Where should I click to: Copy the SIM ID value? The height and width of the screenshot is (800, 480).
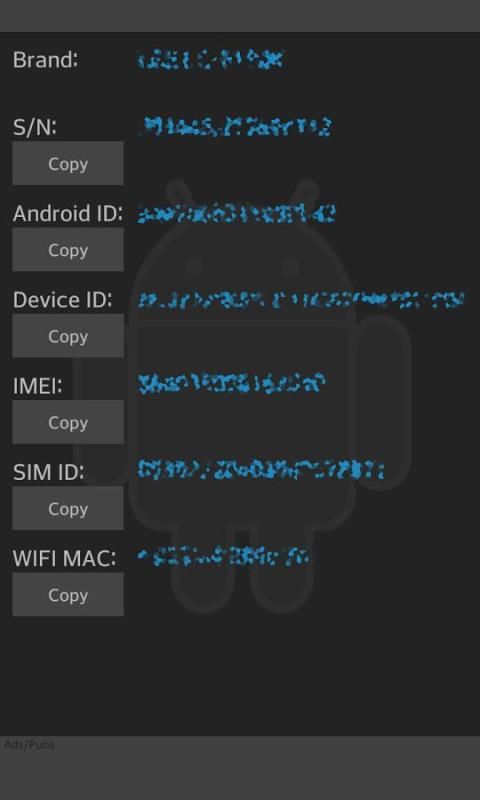pyautogui.click(x=68, y=508)
